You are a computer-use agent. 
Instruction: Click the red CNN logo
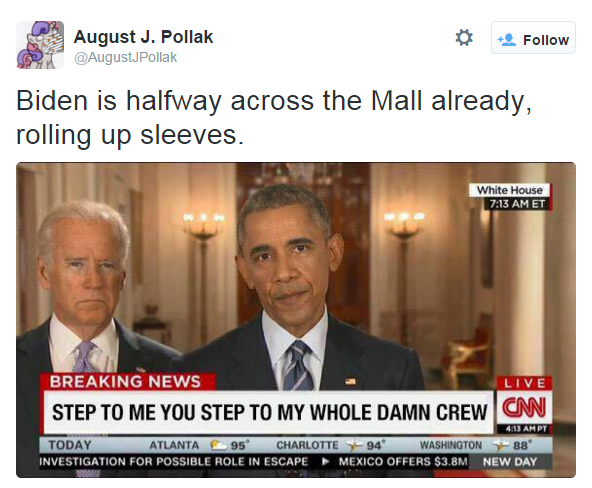click(524, 408)
